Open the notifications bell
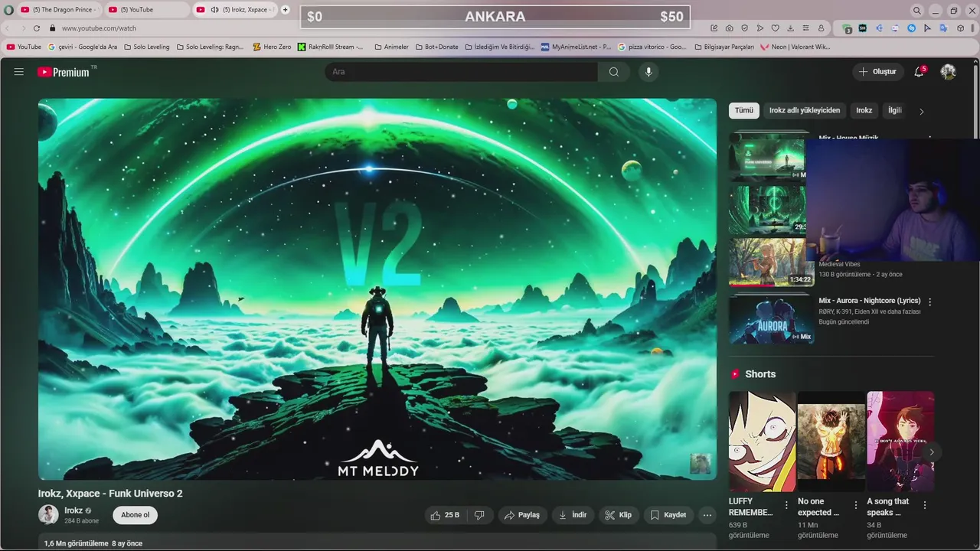980x551 pixels. point(919,72)
